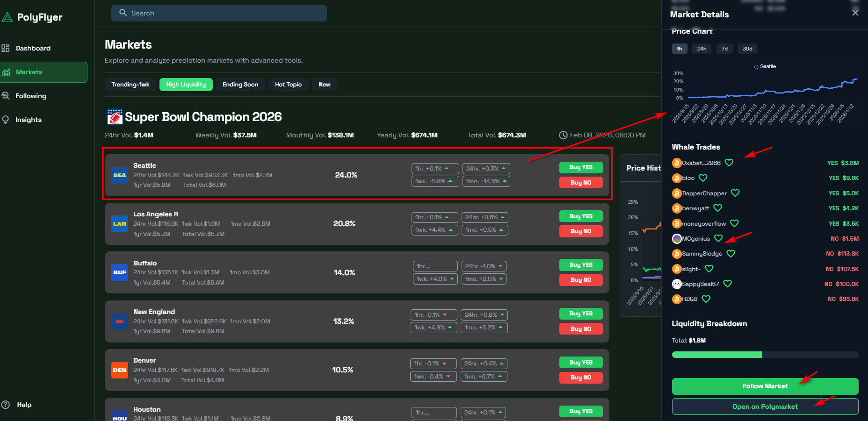
Task: View Insights via its sidebar icon
Action: (6, 119)
